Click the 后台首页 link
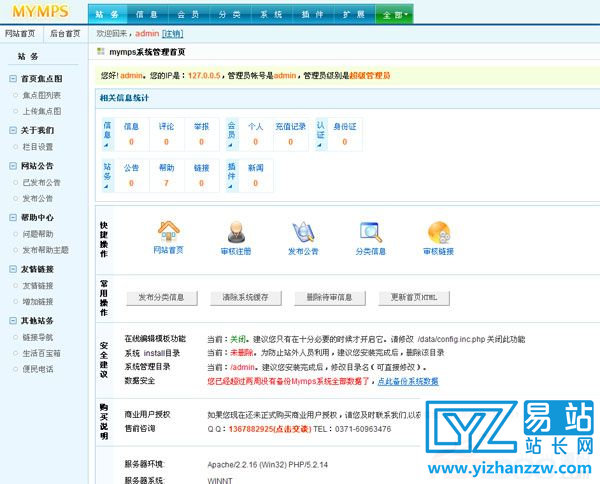This screenshot has height=484, width=600. [65, 34]
